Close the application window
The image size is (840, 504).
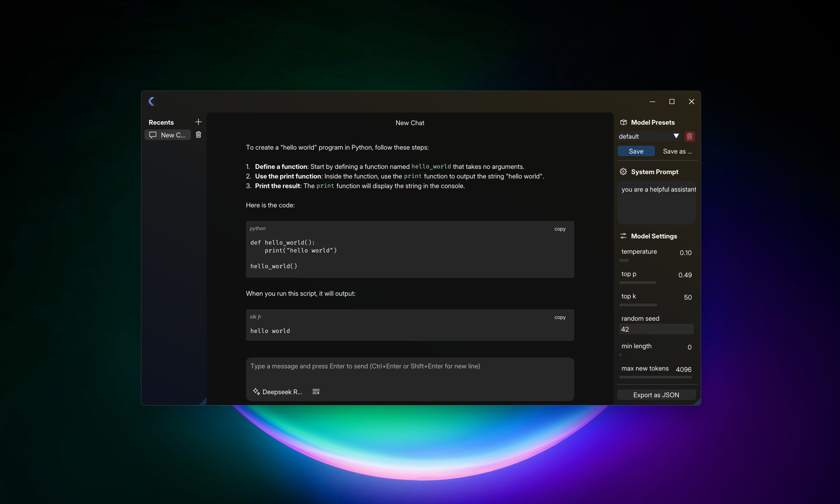pos(692,101)
